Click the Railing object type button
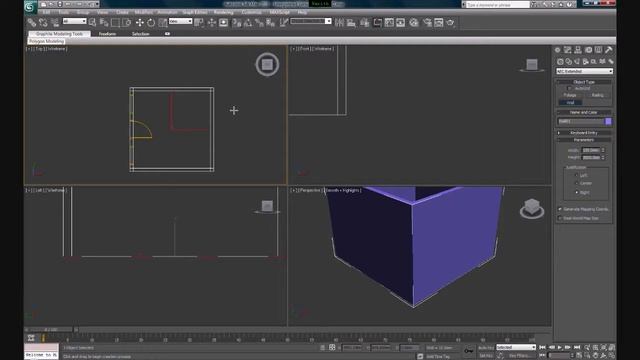 click(598, 95)
